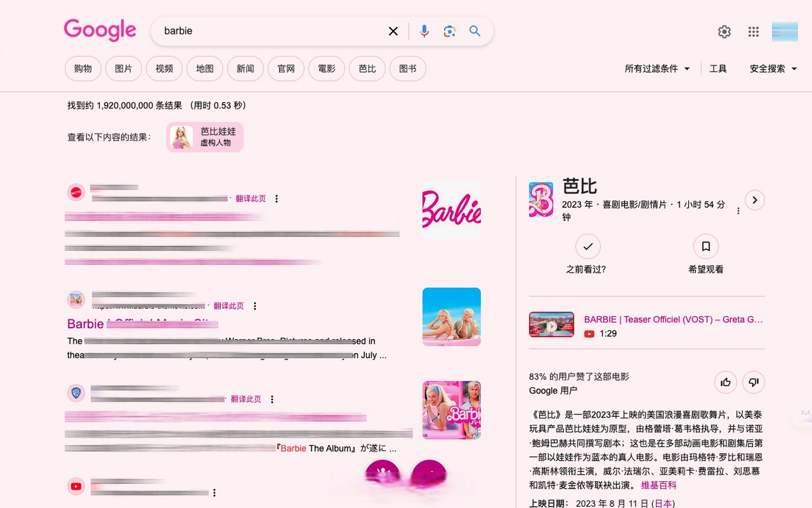Image resolution: width=812 pixels, height=508 pixels.
Task: Toggle 之前看过? watched status
Action: coord(588,247)
